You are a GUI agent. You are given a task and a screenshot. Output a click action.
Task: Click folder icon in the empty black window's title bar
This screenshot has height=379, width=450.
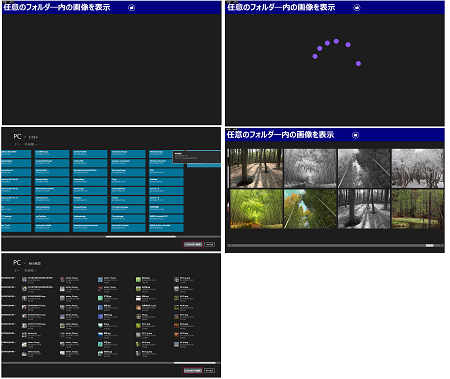point(132,8)
